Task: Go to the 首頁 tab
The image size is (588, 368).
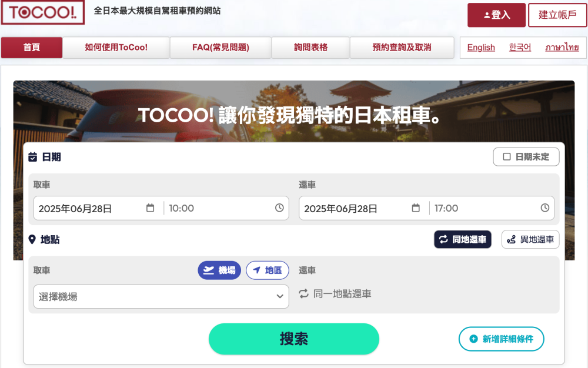Action: pyautogui.click(x=32, y=47)
